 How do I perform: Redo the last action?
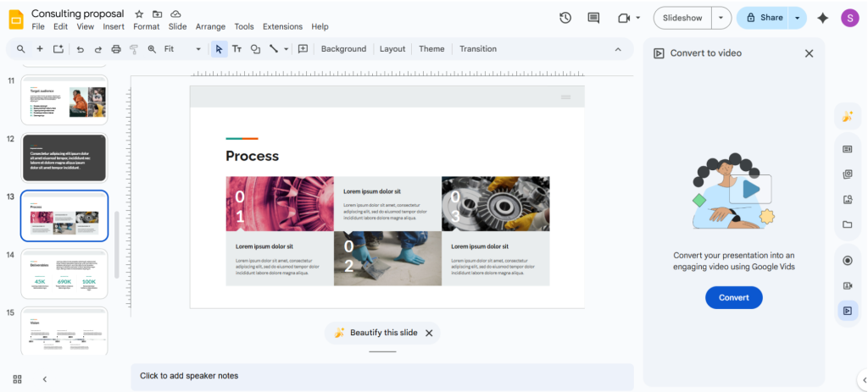(98, 49)
